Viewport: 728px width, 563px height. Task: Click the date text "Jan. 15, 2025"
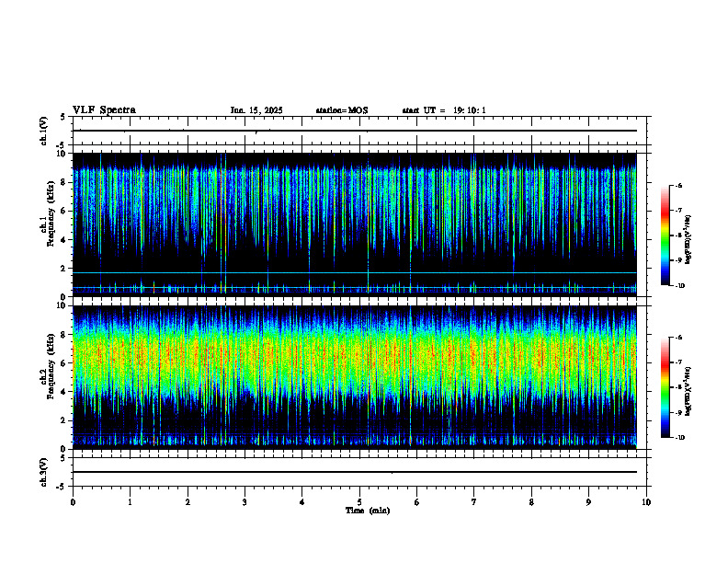click(256, 110)
